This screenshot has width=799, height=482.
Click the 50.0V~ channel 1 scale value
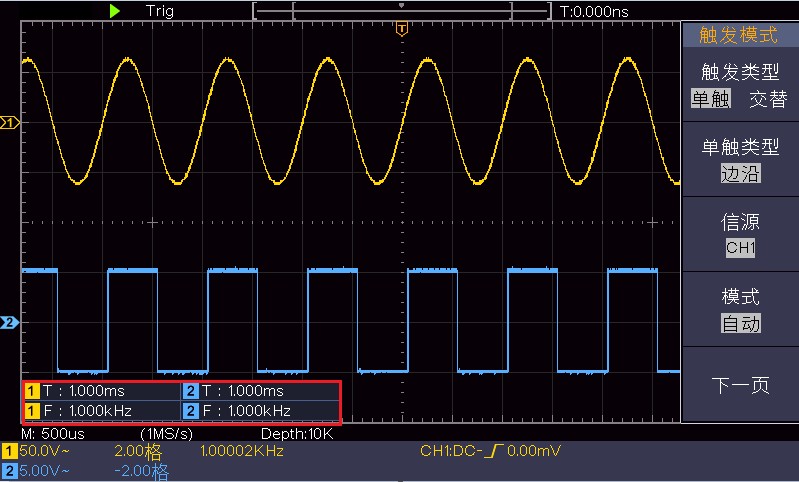tap(44, 451)
